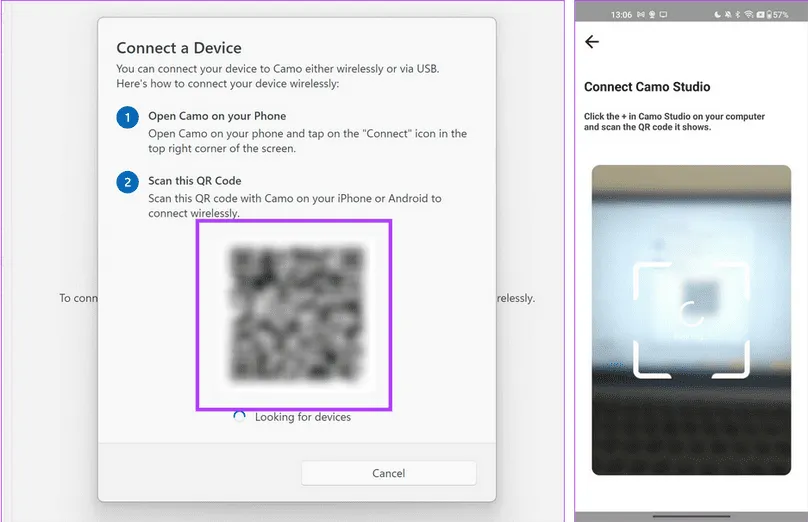Tap the screen cast icon in status bar

point(663,14)
